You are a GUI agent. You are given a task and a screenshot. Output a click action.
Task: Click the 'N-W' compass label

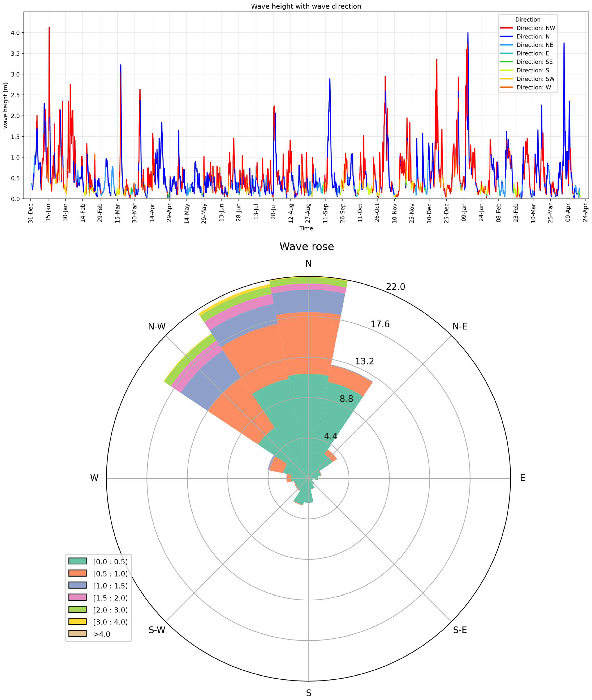pyautogui.click(x=157, y=326)
